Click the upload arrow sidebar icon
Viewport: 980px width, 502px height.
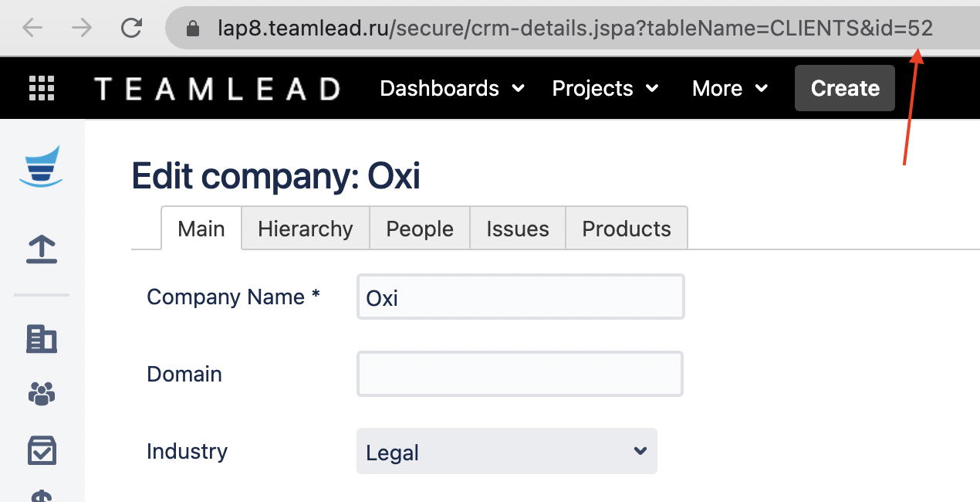tap(42, 249)
